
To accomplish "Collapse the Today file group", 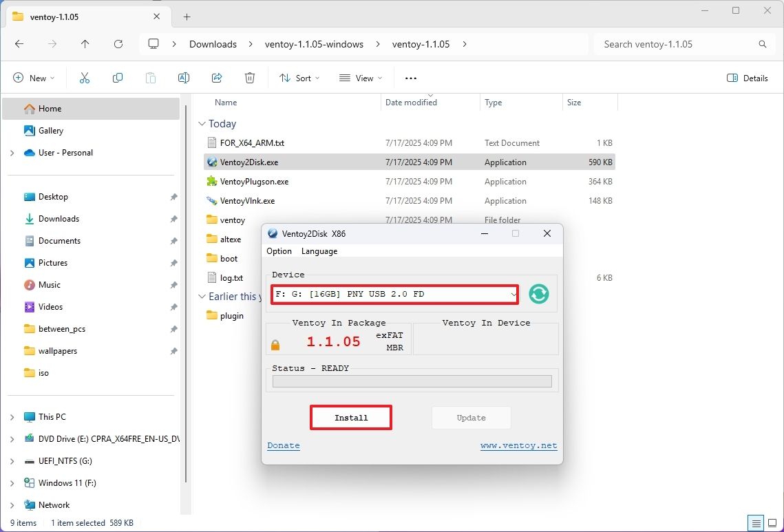I will (x=202, y=123).
